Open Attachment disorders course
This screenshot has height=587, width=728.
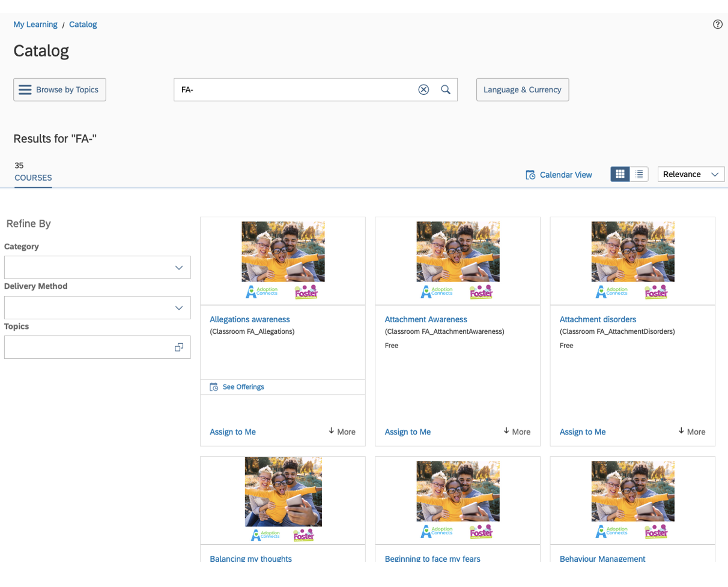pos(598,319)
